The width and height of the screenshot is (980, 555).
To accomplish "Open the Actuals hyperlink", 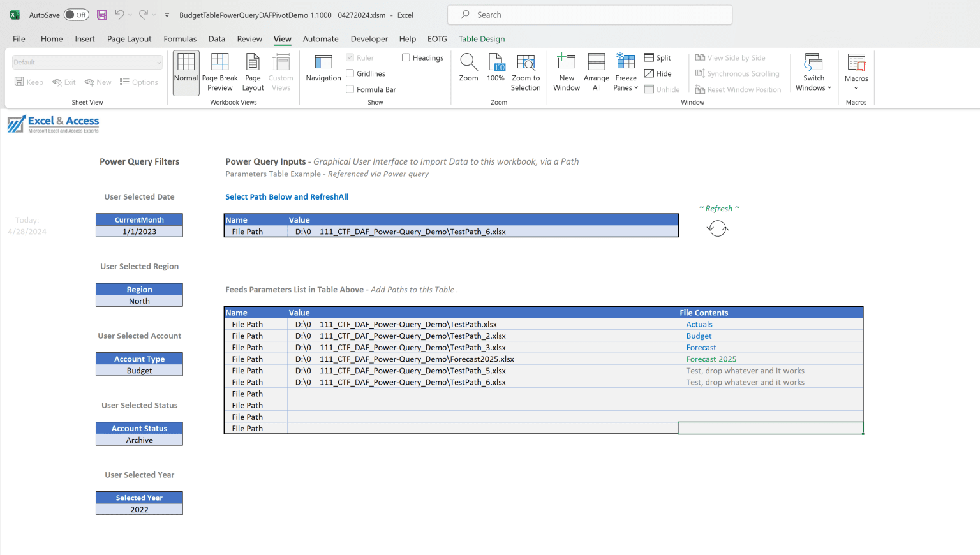I will click(699, 324).
